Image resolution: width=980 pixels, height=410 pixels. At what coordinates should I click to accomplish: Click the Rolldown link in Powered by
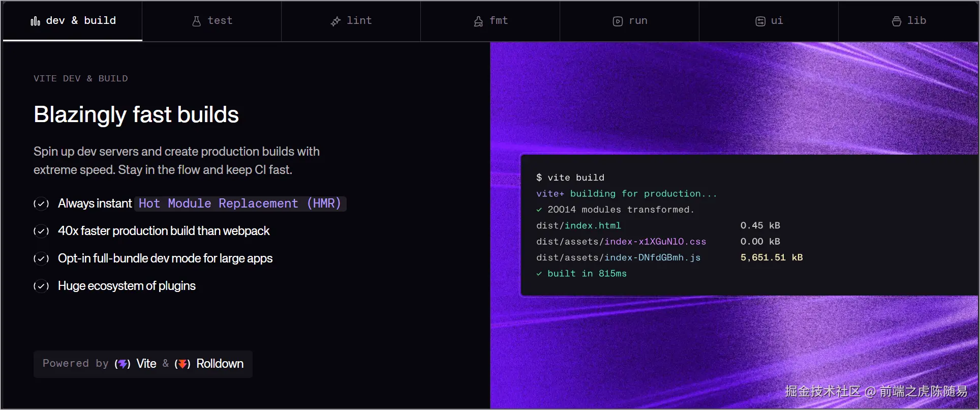tap(220, 364)
